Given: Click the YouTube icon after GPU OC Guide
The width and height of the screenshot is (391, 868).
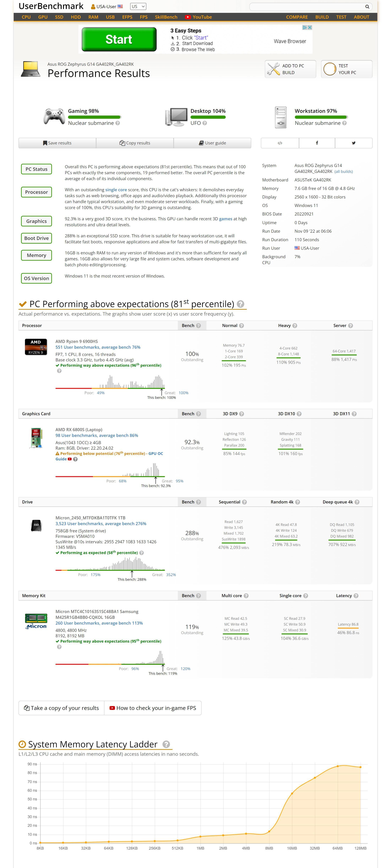Looking at the screenshot, I should [x=69, y=459].
